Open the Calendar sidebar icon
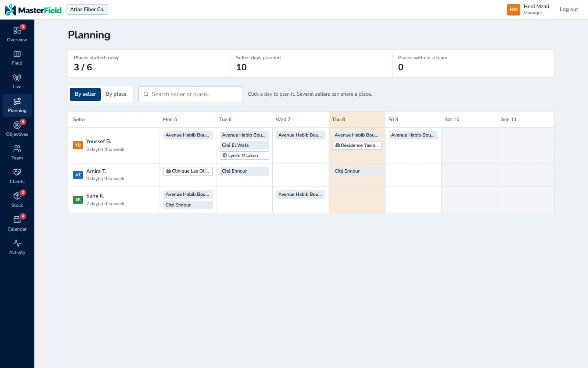The width and height of the screenshot is (588, 368). pyautogui.click(x=17, y=220)
